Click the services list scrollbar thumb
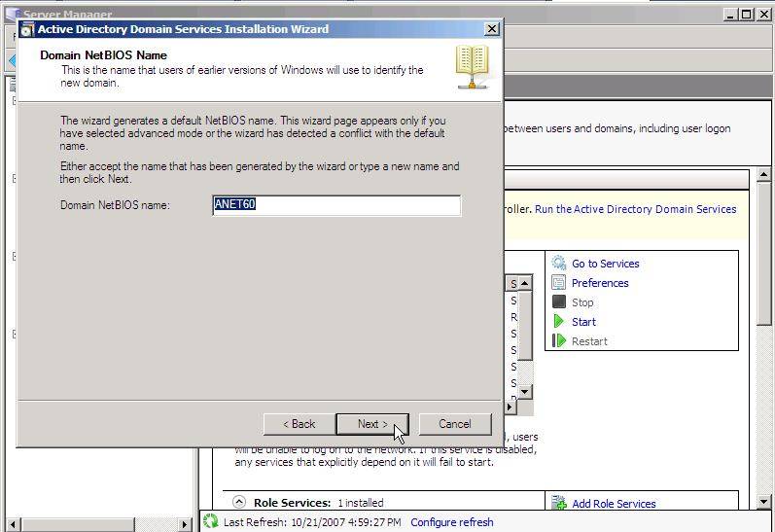This screenshot has height=532, width=775. (525, 326)
